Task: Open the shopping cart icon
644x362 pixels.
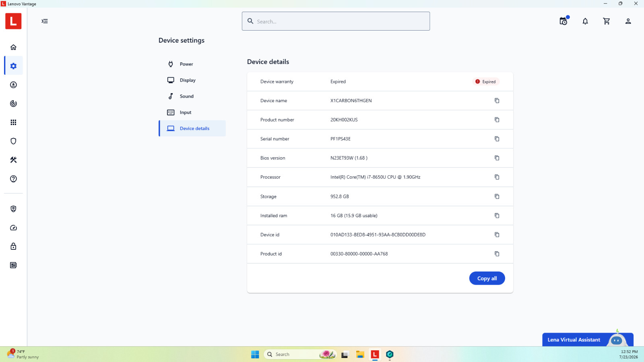Action: [607, 21]
